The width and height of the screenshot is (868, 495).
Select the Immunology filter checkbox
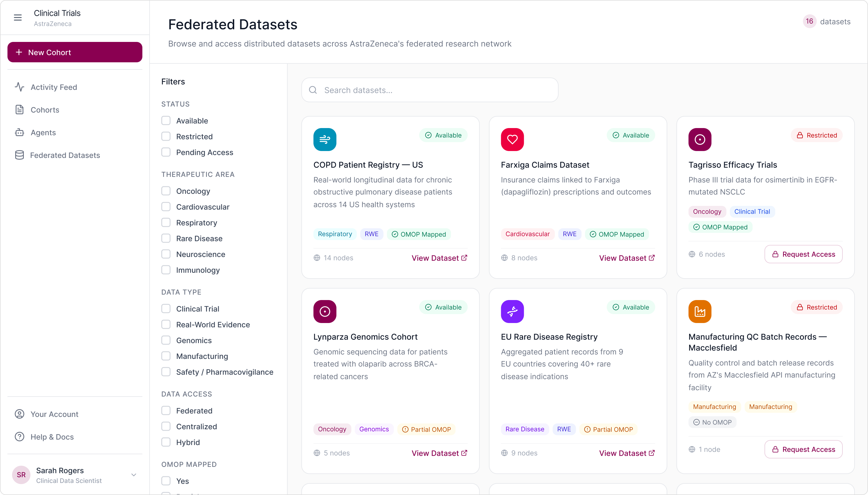[x=166, y=270]
